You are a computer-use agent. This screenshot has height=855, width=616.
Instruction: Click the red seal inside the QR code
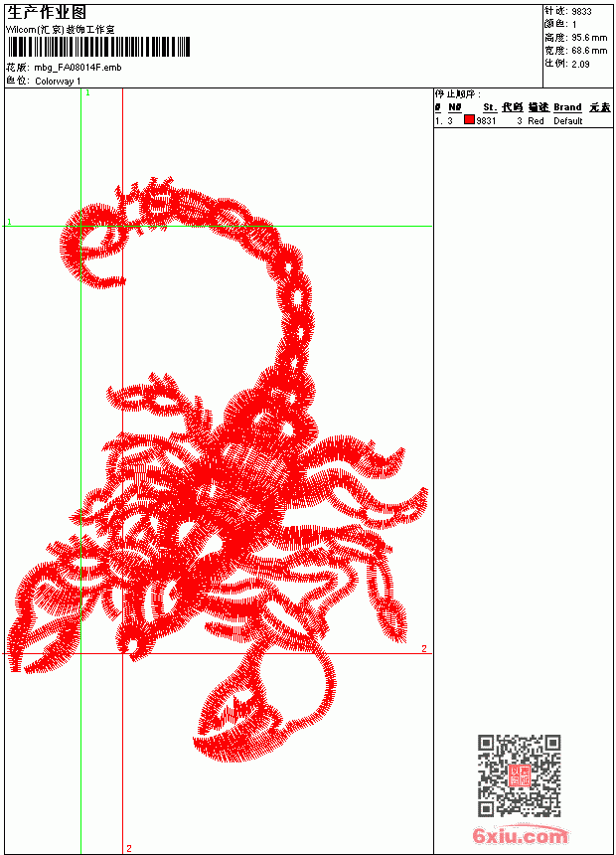coord(520,774)
